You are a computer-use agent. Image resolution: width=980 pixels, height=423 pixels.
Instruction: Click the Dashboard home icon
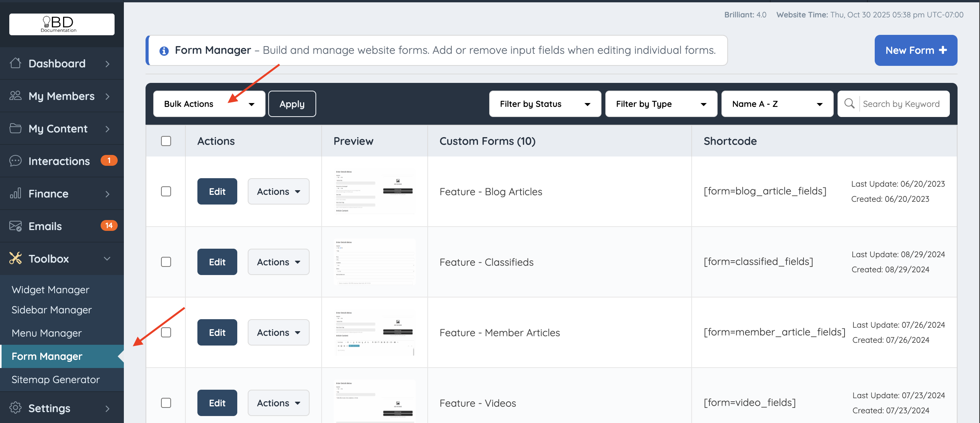click(x=15, y=63)
